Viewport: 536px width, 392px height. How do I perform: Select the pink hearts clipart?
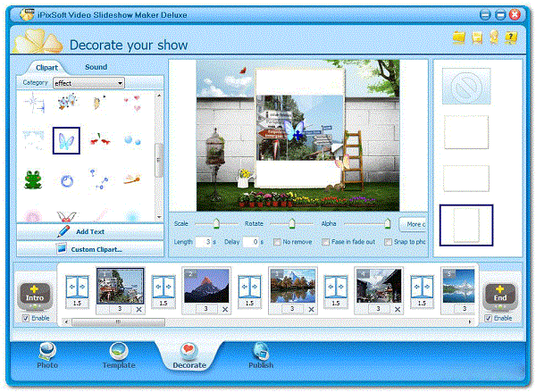pos(132,103)
